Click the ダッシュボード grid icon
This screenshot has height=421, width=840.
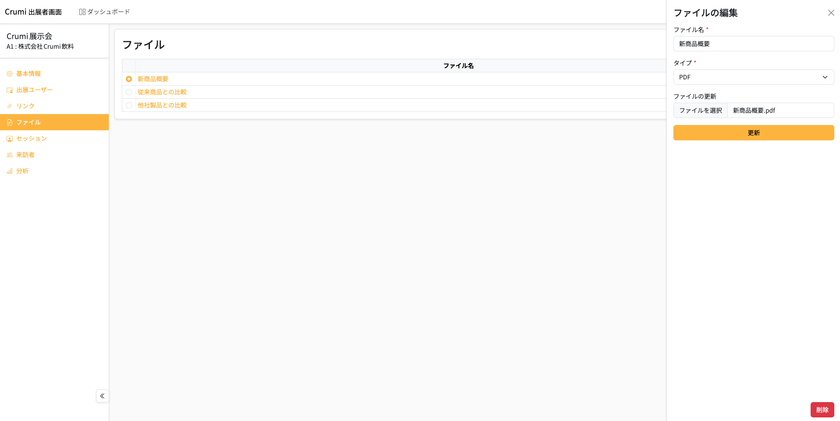(x=82, y=12)
